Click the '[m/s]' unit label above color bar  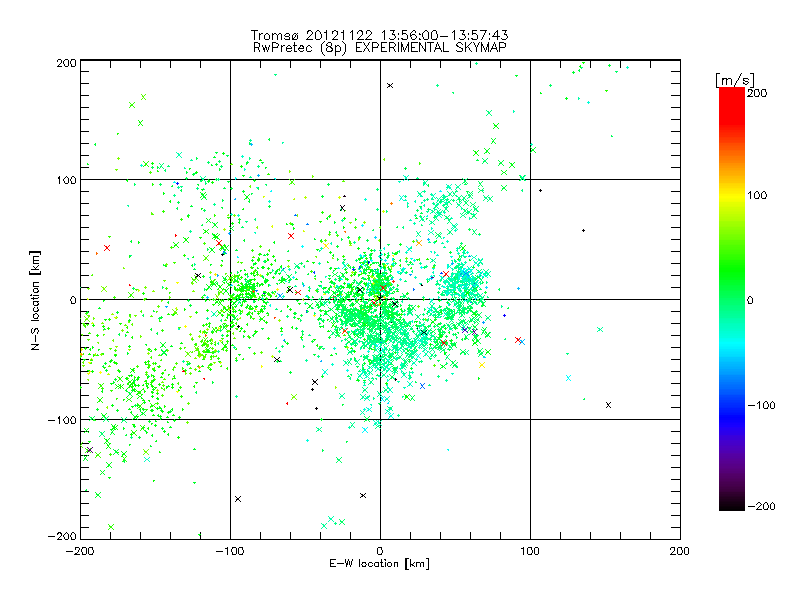pyautogui.click(x=735, y=80)
